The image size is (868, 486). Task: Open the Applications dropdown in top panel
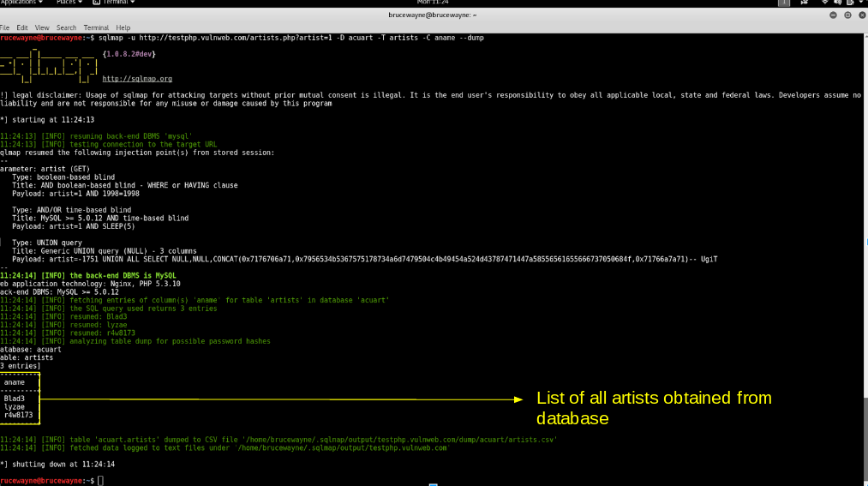[21, 3]
